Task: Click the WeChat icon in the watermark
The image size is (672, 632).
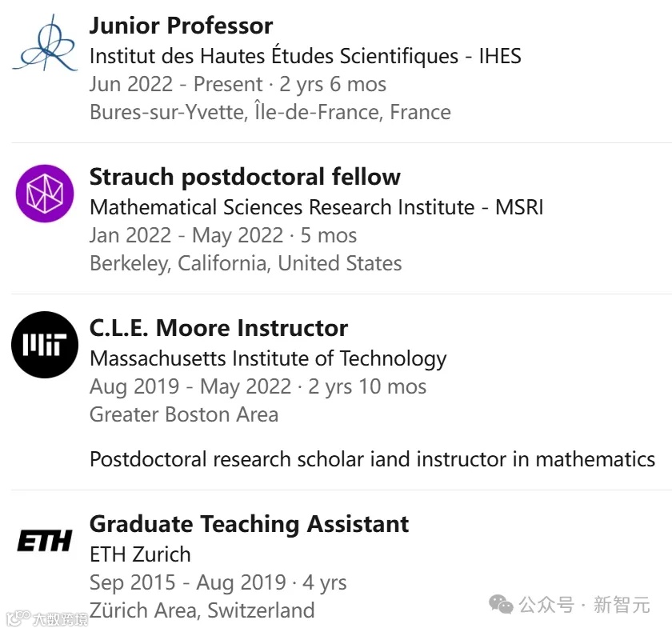Action: coord(502,605)
